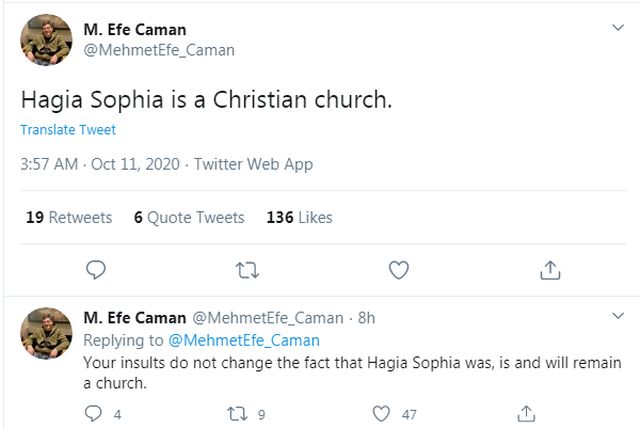Click the 8h timestamp on the reply
This screenshot has height=429, width=640.
point(366,318)
